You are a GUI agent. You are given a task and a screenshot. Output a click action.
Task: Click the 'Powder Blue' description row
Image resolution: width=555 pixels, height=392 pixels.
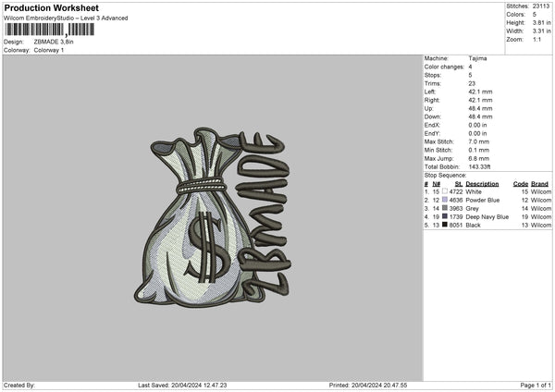483,201
